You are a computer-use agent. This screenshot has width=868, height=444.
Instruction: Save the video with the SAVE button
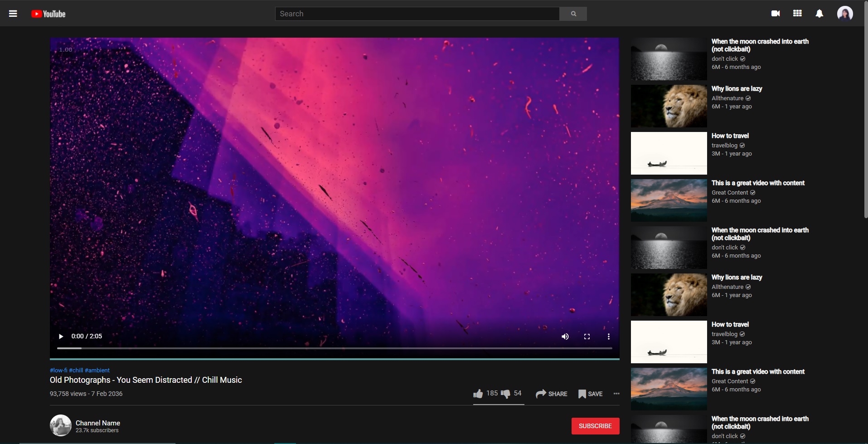click(590, 394)
